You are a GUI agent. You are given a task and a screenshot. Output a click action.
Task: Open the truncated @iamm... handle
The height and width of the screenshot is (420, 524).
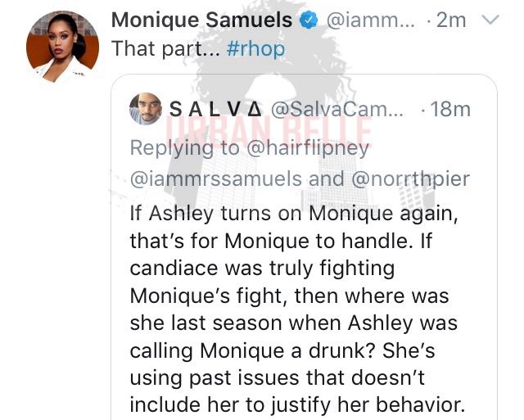370,20
